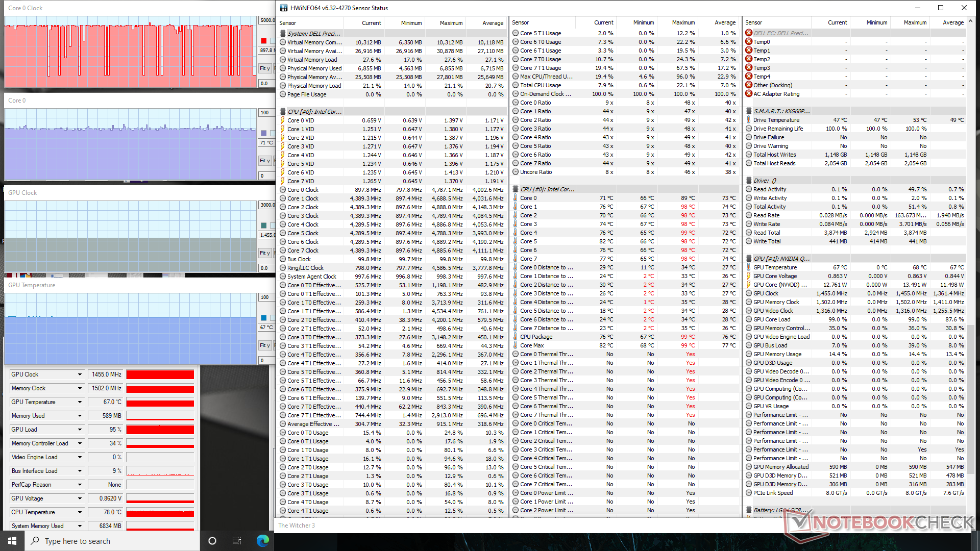The height and width of the screenshot is (551, 980).
Task: Open the Memory Controller Load dropdown
Action: (x=80, y=443)
